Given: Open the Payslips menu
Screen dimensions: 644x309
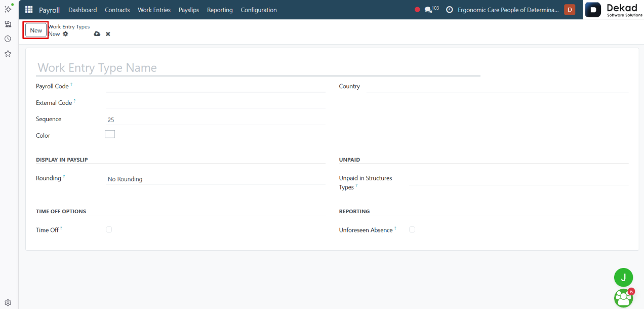Looking at the screenshot, I should (x=189, y=10).
